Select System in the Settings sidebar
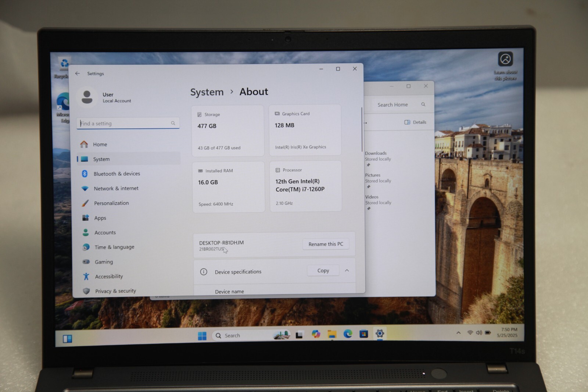 click(x=129, y=159)
